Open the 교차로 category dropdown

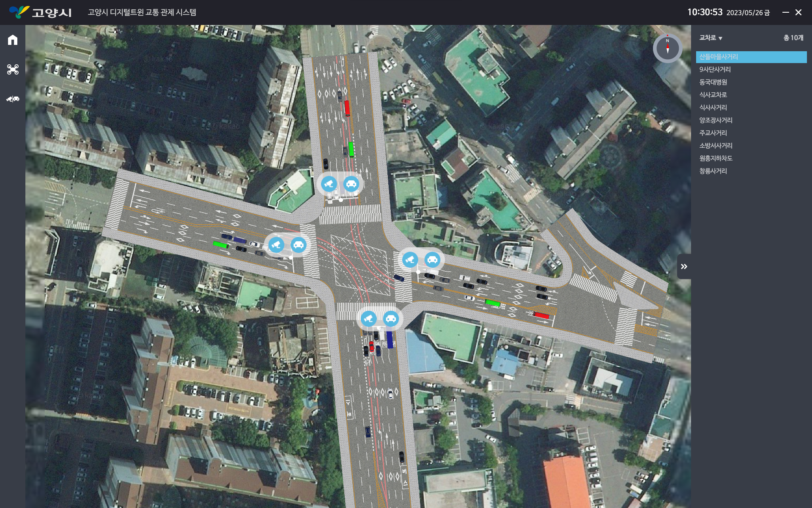pyautogui.click(x=710, y=38)
